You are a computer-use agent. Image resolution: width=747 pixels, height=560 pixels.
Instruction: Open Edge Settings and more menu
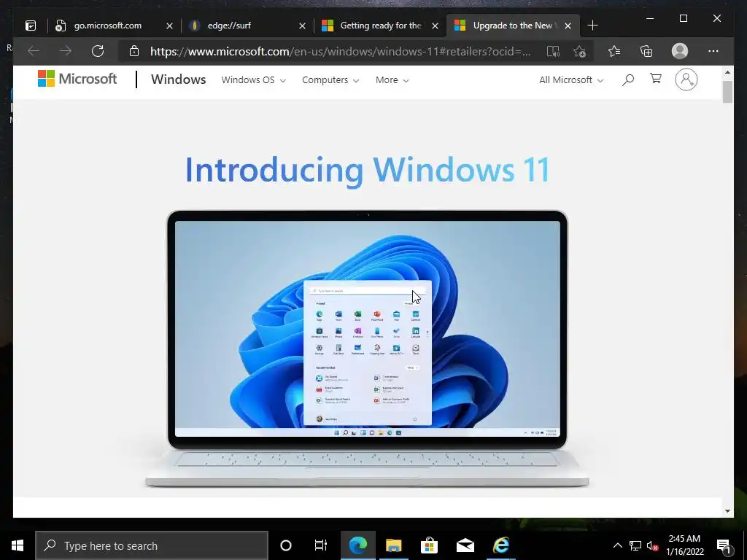[x=713, y=51]
